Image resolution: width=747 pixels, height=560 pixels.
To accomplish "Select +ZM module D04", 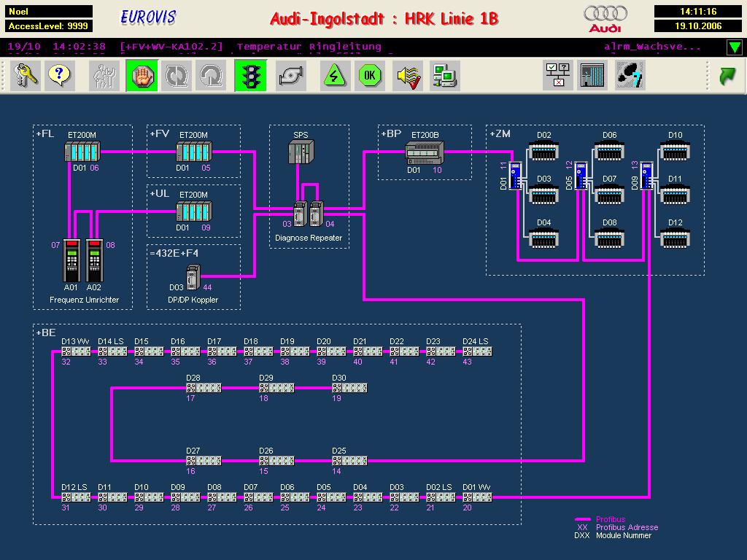I will [543, 238].
